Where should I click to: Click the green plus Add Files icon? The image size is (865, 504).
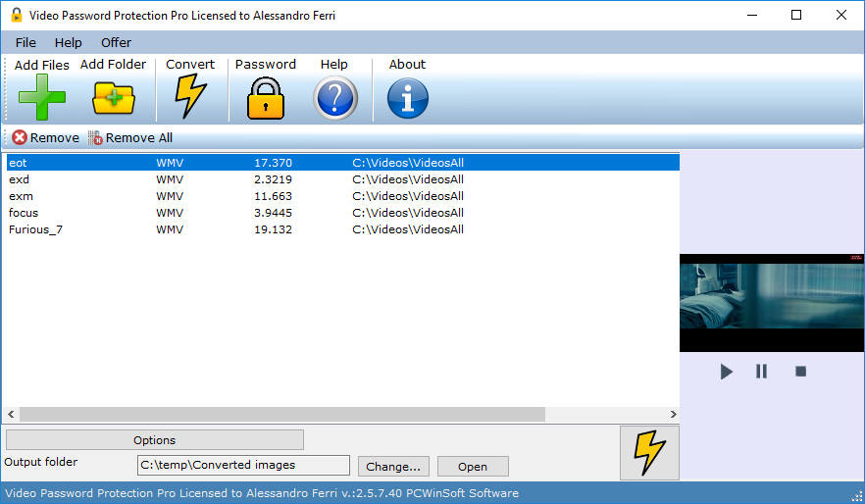(x=42, y=97)
